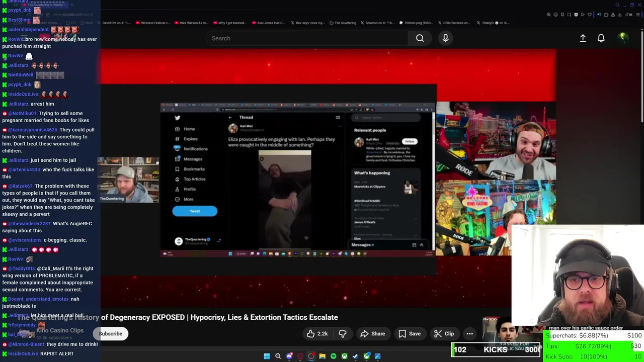Open the account avatar menu
This screenshot has height=362, width=644.
[x=623, y=38]
